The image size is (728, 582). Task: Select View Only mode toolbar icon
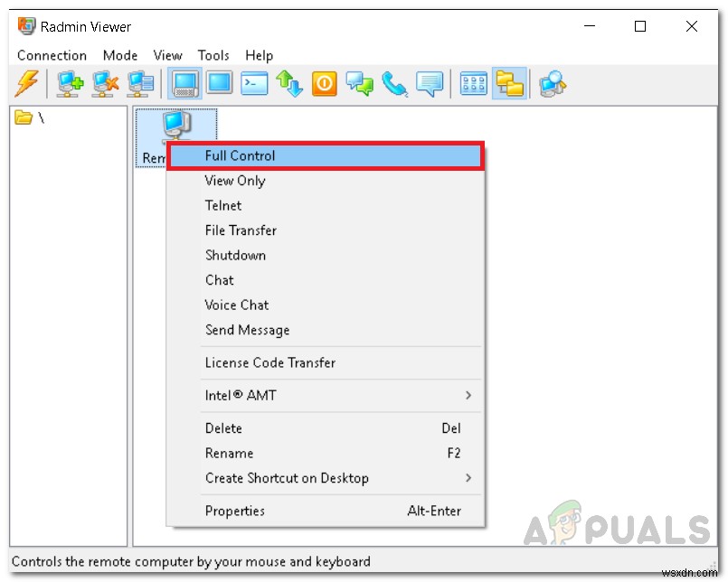tap(219, 83)
